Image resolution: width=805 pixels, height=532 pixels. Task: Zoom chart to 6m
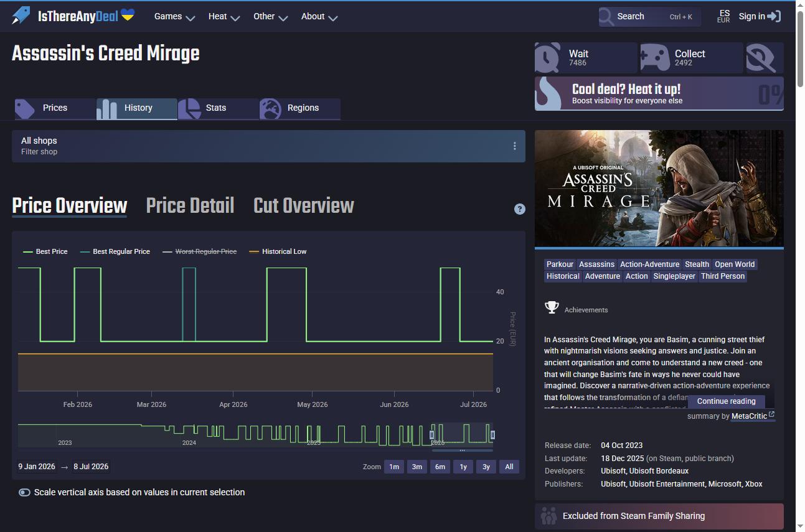point(440,467)
